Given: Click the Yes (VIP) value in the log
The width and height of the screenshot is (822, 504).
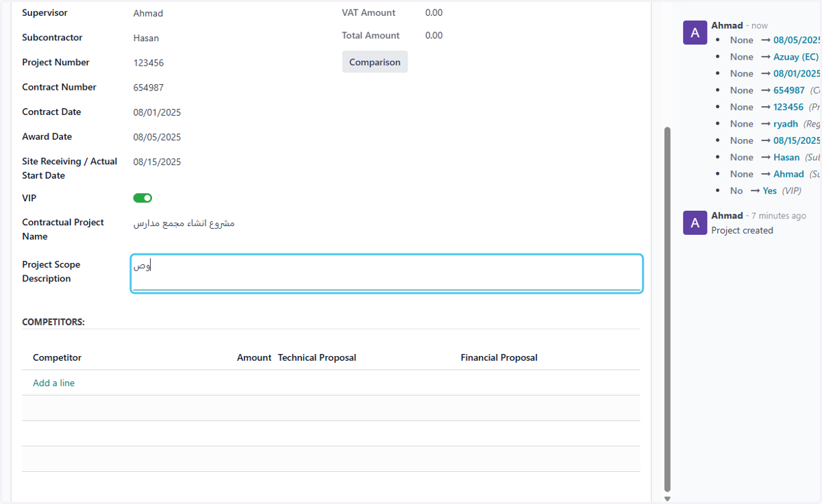Looking at the screenshot, I should coord(770,191).
